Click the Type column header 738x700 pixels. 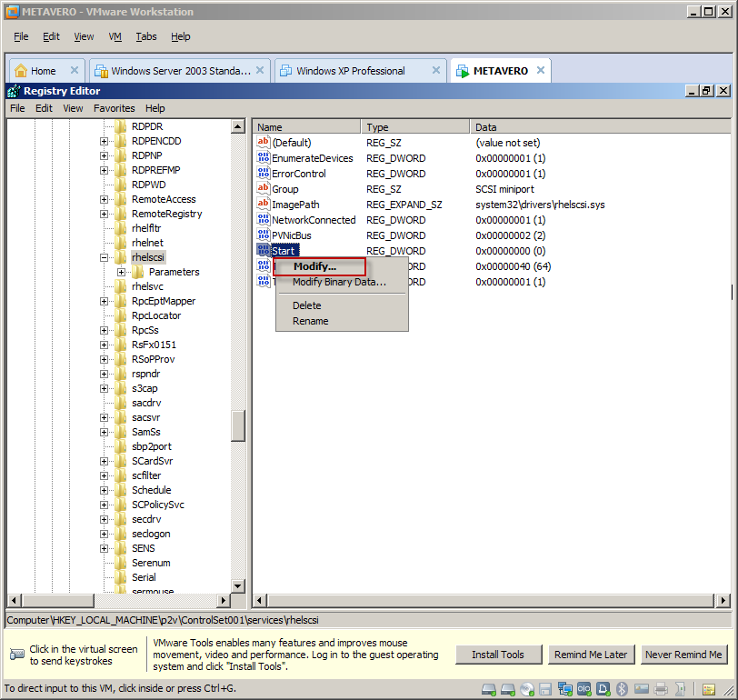[x=415, y=127]
